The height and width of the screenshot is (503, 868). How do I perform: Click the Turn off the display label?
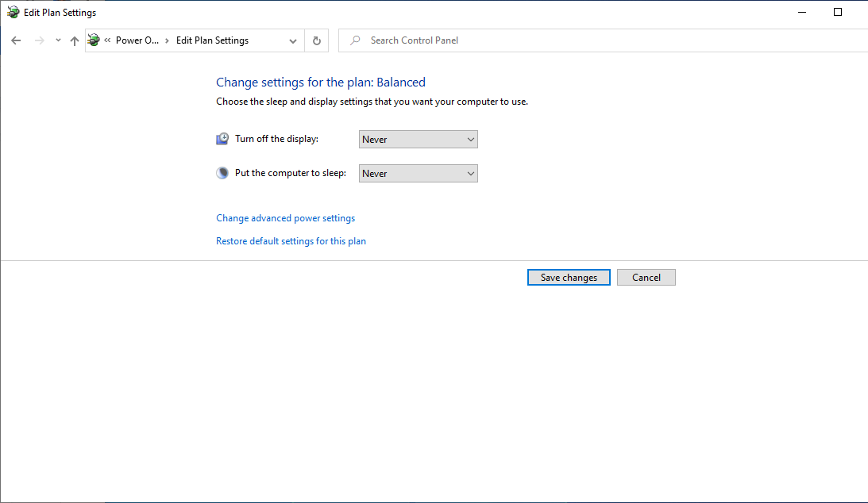pyautogui.click(x=277, y=139)
